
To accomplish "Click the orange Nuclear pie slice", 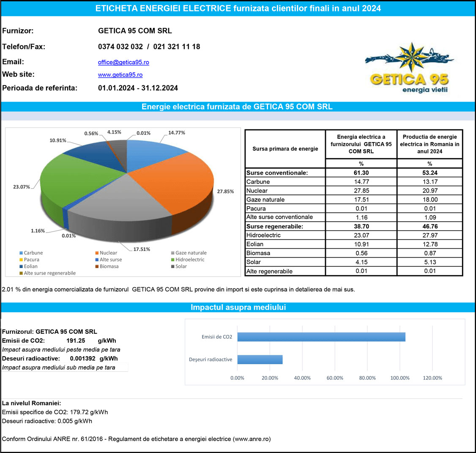I will [x=178, y=178].
